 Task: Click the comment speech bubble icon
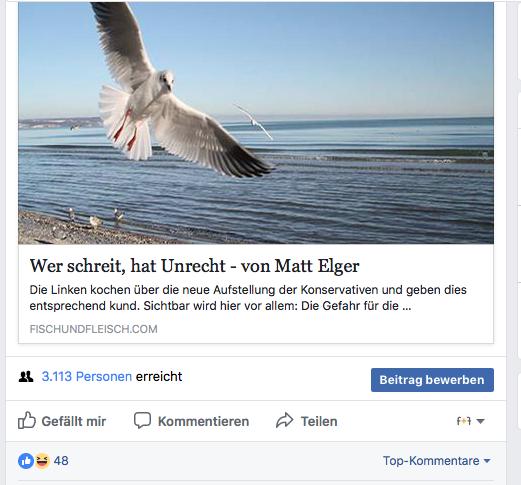(x=142, y=420)
